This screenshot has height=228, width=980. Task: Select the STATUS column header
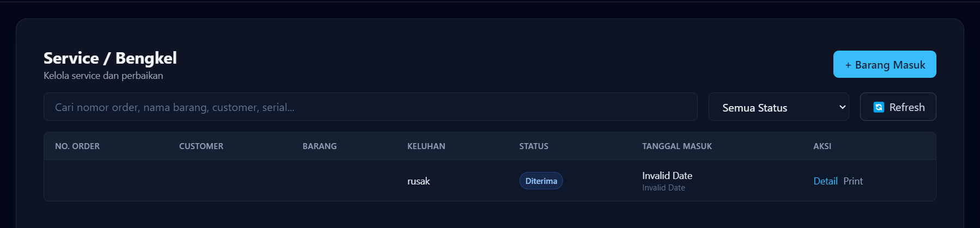coord(534,146)
